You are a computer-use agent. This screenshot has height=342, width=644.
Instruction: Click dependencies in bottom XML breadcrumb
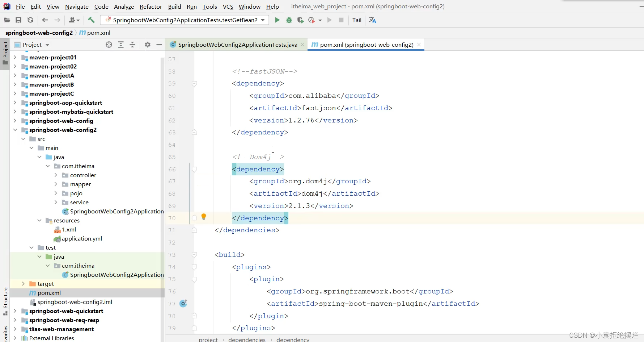click(247, 339)
